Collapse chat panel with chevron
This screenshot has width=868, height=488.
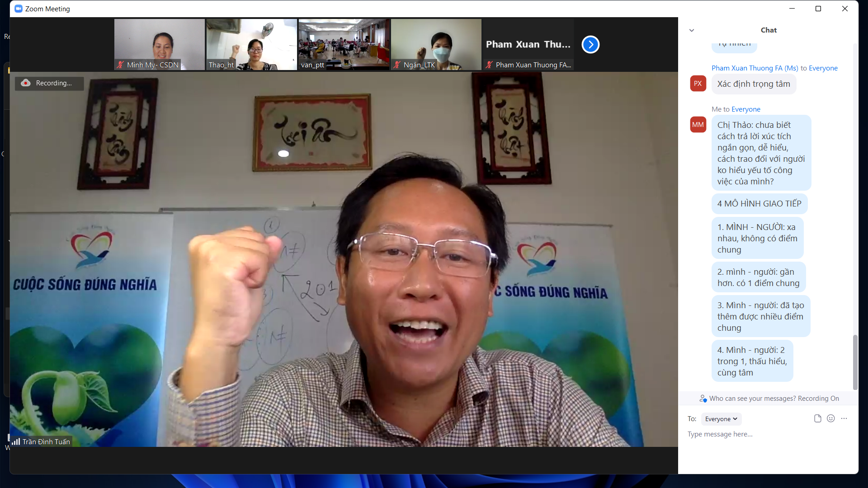(692, 30)
